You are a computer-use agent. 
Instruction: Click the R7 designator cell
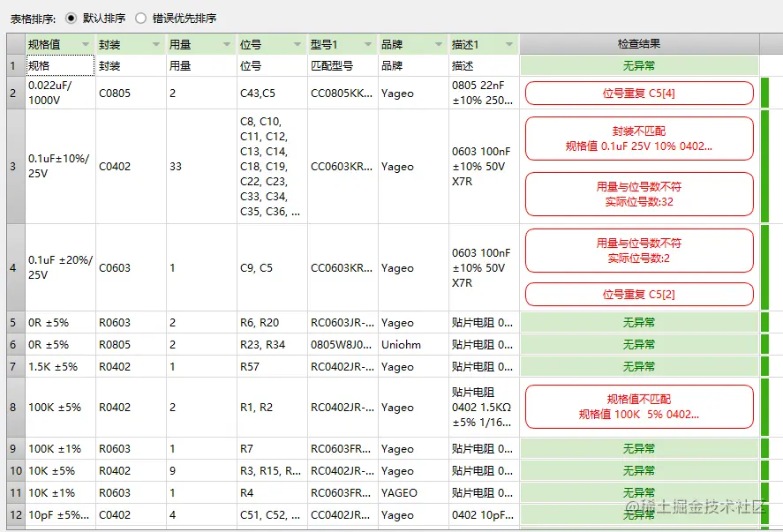[272, 449]
